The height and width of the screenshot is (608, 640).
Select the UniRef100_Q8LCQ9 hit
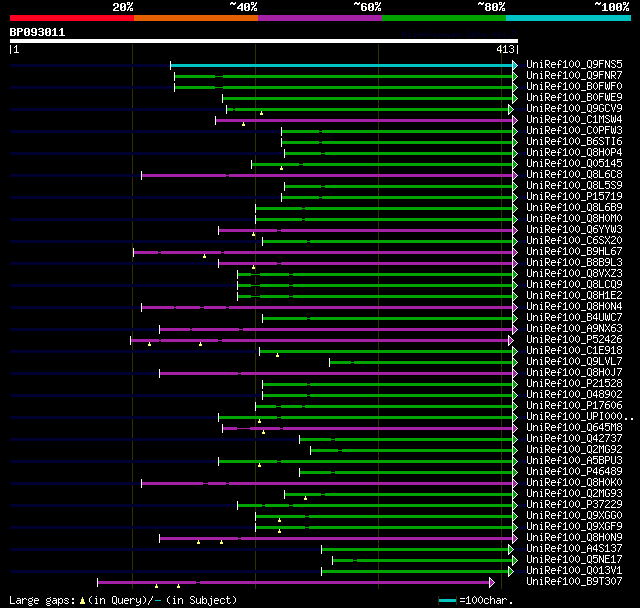click(574, 285)
